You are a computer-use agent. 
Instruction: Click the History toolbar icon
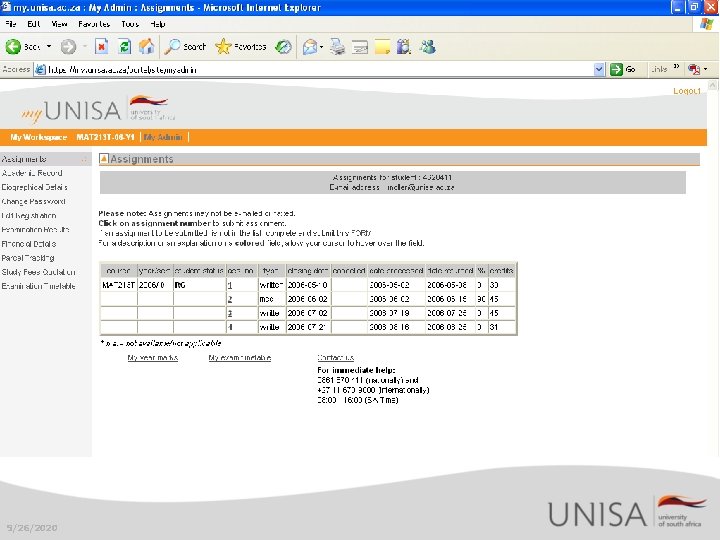(283, 46)
